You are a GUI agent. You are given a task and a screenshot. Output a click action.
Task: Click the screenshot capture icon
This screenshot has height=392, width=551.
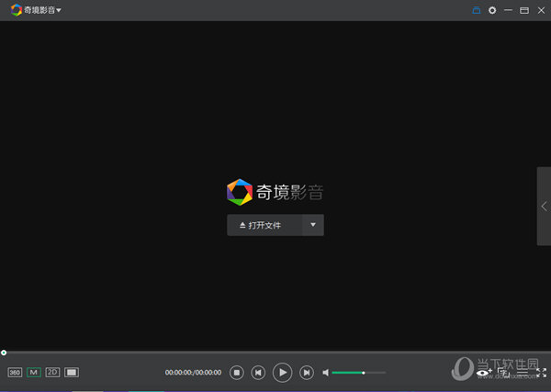(503, 373)
